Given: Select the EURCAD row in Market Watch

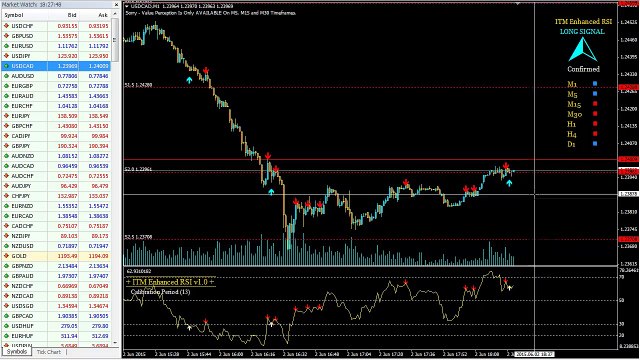Looking at the screenshot, I should pyautogui.click(x=56, y=216).
